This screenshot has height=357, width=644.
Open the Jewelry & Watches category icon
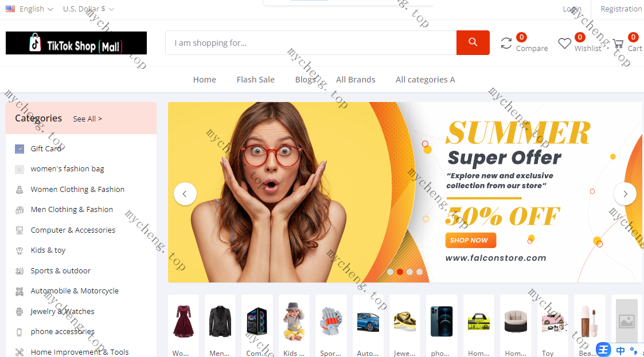[19, 312]
